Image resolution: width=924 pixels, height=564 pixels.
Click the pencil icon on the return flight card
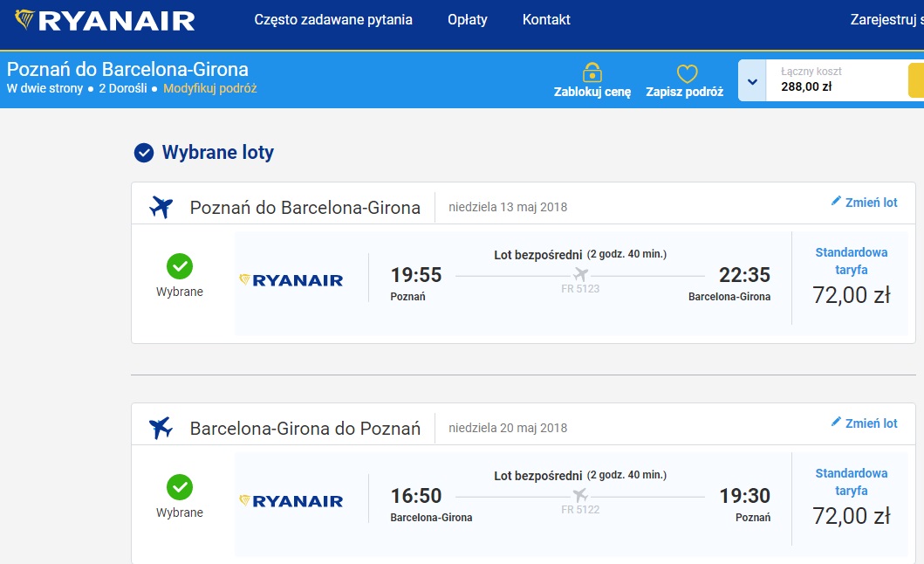coord(836,422)
